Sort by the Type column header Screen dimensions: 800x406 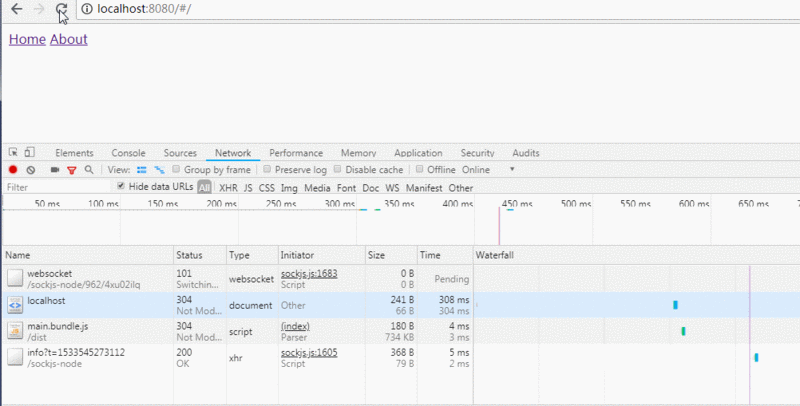tap(253, 255)
